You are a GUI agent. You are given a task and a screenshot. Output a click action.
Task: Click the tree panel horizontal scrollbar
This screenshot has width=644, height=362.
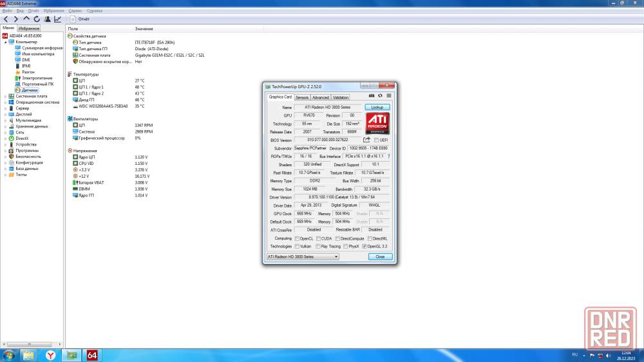click(31, 344)
